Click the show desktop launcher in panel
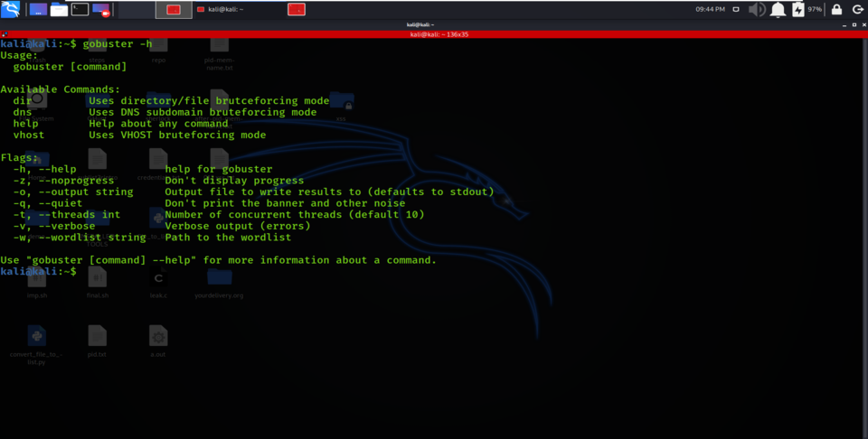 [38, 9]
